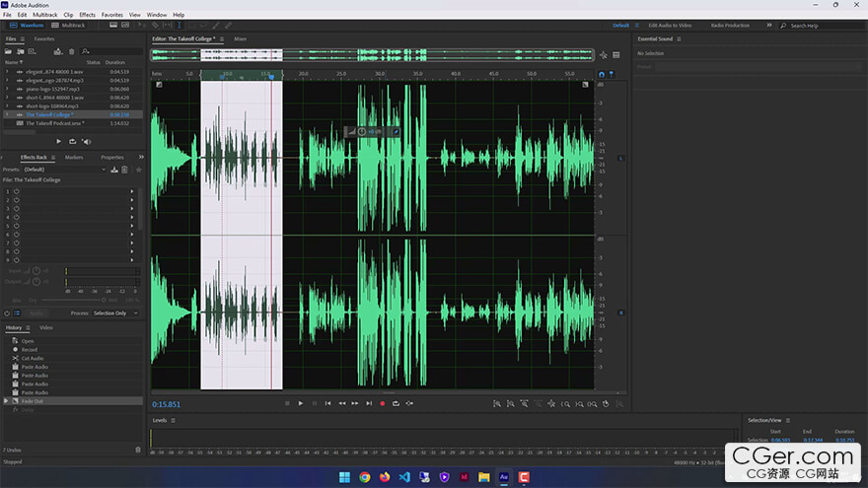The width and height of the screenshot is (868, 488).
Task: Select Edit Audio to Video workspace
Action: (x=670, y=26)
